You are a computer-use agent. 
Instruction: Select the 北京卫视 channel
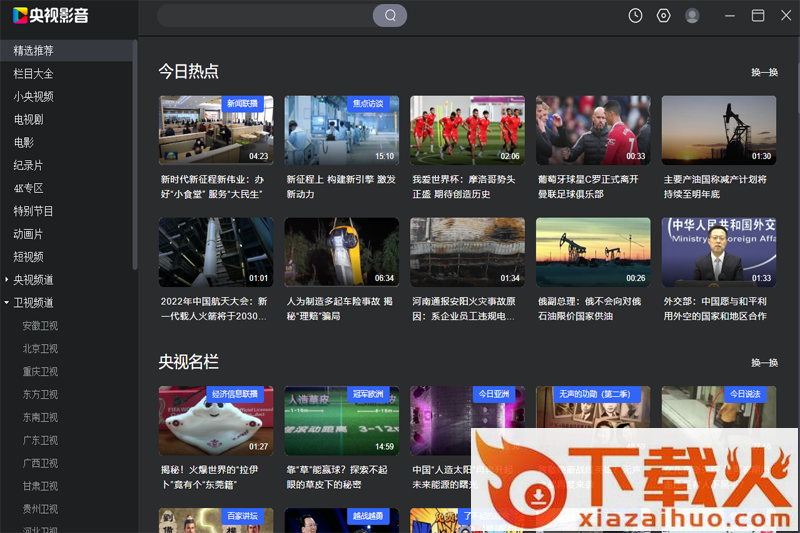(x=40, y=348)
